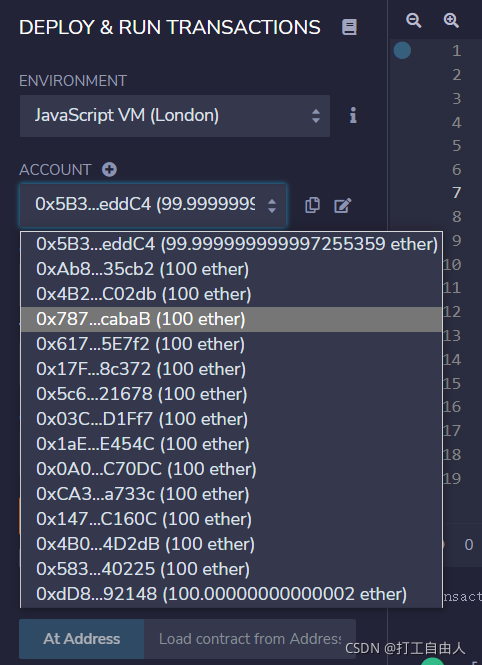Image resolution: width=482 pixels, height=665 pixels.
Task: Choose account 0xAb8...35cb2 (100 ether)
Action: coord(231,269)
